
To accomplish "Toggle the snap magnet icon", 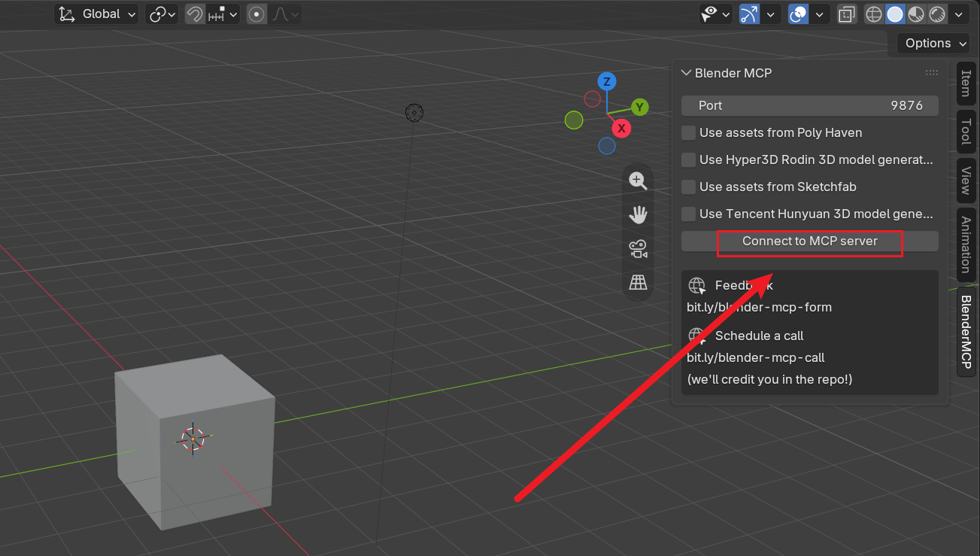I will coord(194,14).
